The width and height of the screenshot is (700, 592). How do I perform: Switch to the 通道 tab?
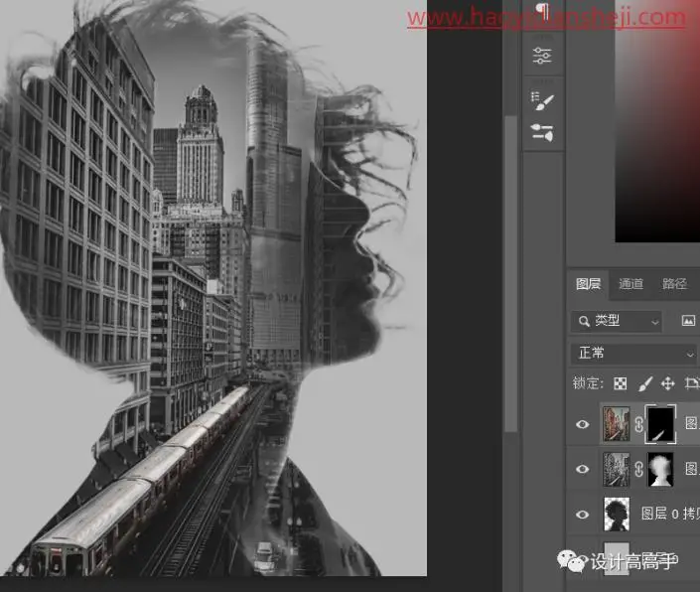tap(630, 284)
